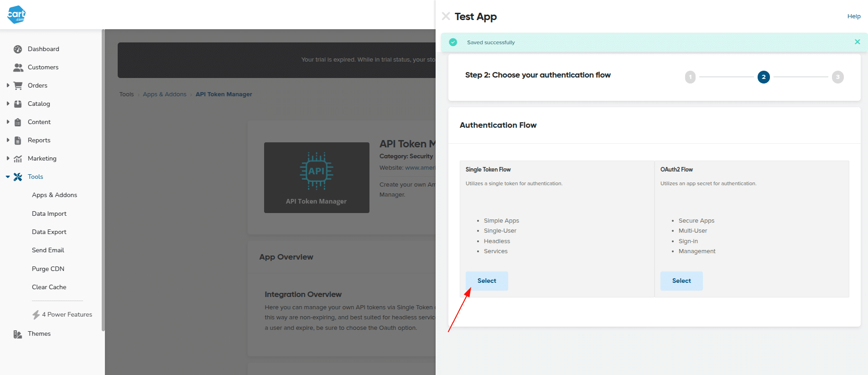Click the sidebar vertical scrollbar

coord(103,180)
